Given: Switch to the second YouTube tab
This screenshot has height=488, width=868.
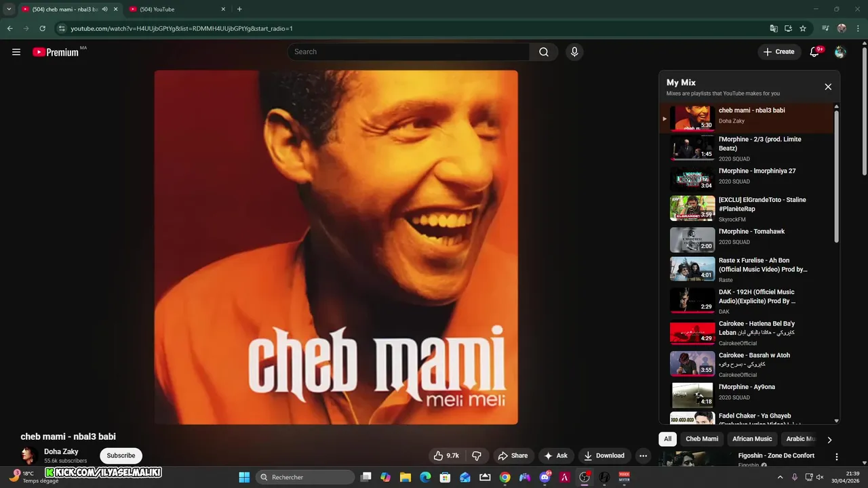Looking at the screenshot, I should [176, 9].
